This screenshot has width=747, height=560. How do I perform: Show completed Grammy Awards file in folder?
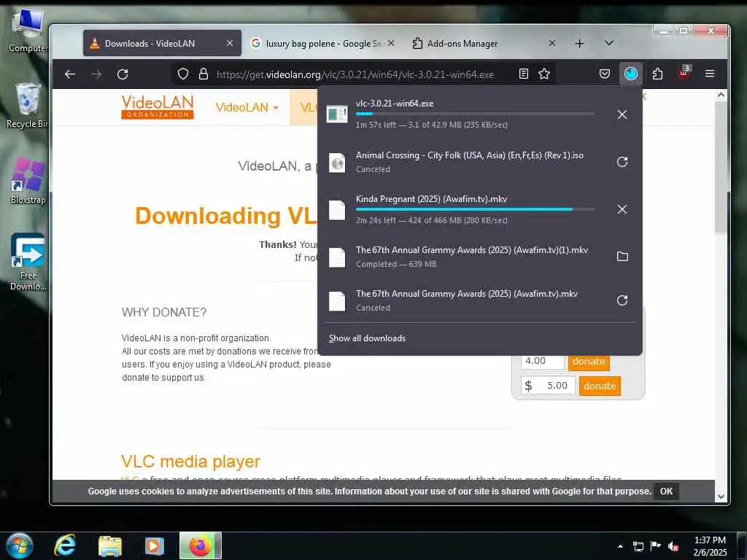click(x=622, y=257)
